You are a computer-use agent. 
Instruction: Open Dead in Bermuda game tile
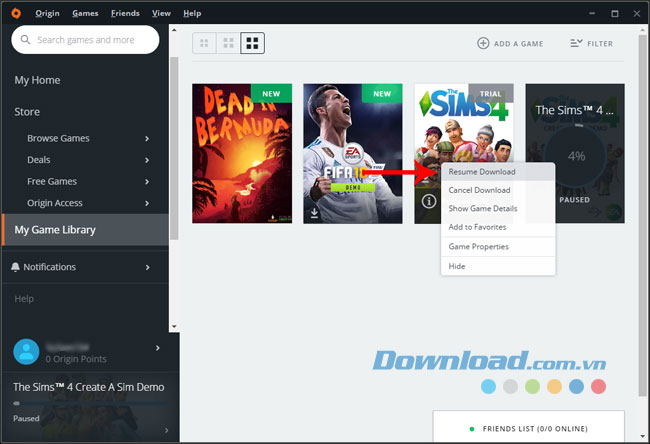click(242, 153)
